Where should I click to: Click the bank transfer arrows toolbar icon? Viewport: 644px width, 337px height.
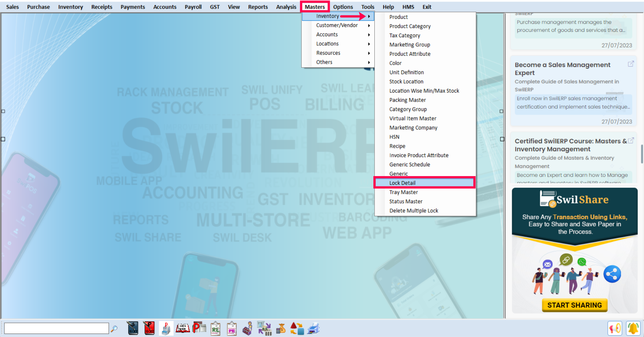click(264, 328)
